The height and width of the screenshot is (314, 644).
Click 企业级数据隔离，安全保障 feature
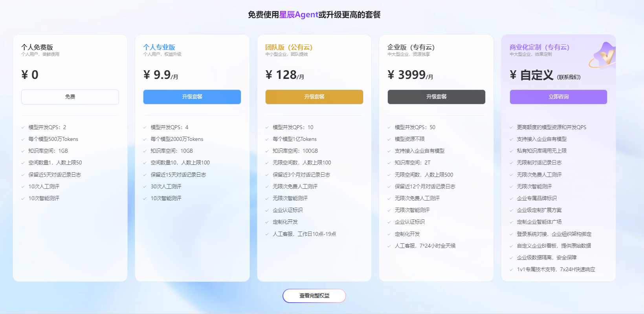click(x=547, y=257)
